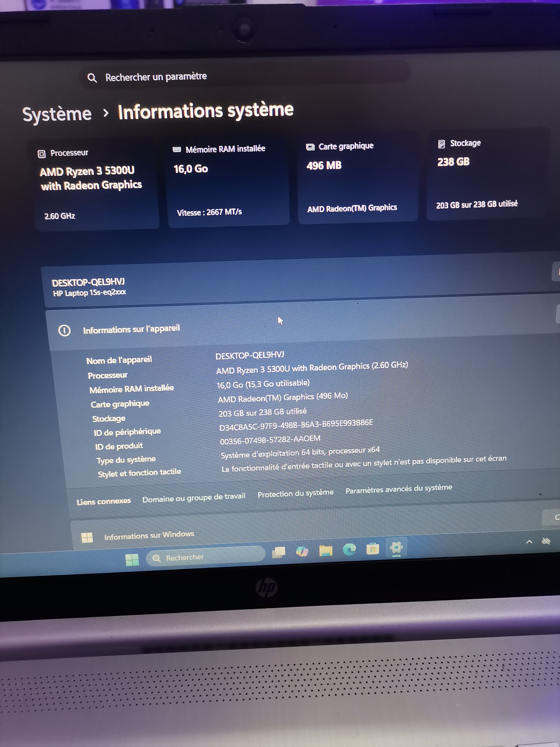This screenshot has height=747, width=560.
Task: Select the '16,0 Go' RAM card value
Action: point(191,169)
